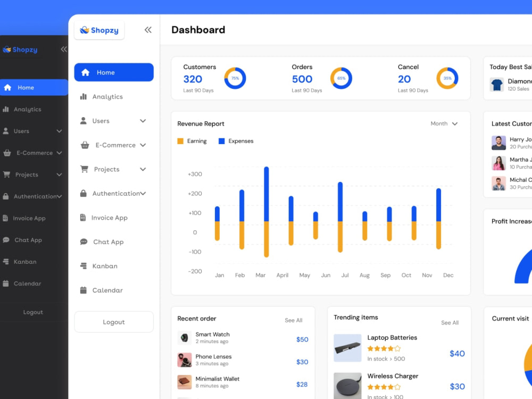Click the Home house icon in light sidebar
This screenshot has height=399, width=532.
coord(86,72)
